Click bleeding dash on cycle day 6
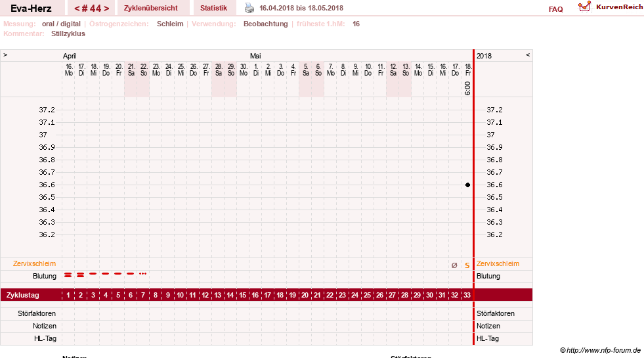The height and width of the screenshot is (358, 644). click(130, 274)
